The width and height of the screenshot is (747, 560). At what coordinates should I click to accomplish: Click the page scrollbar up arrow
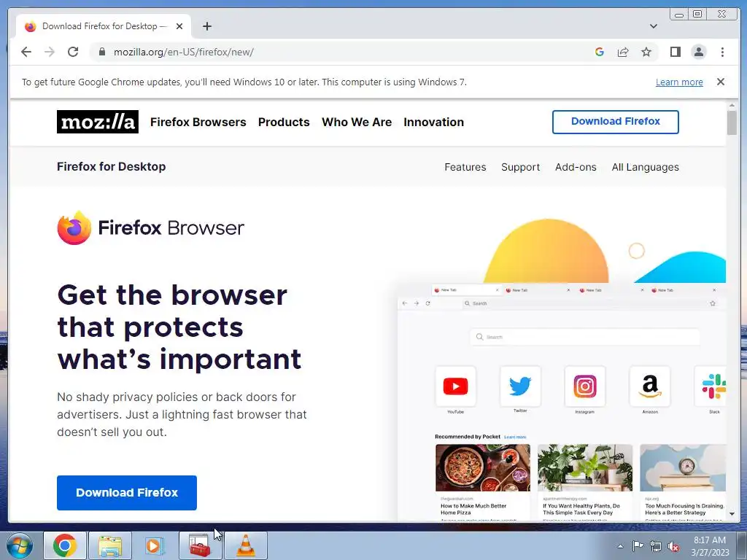click(x=732, y=105)
